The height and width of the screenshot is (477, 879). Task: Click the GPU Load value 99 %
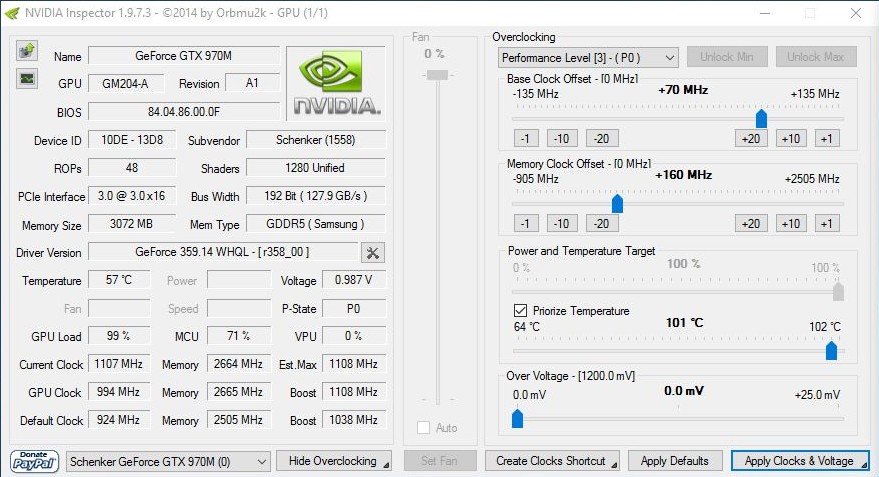pyautogui.click(x=119, y=336)
